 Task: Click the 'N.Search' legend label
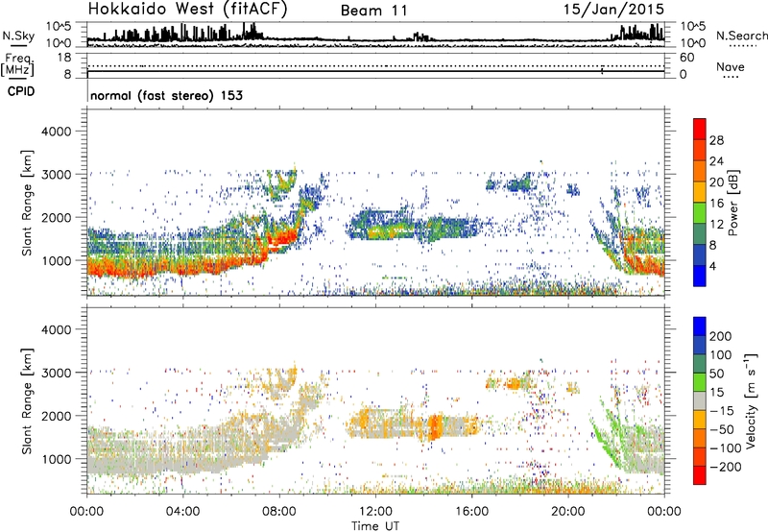tap(741, 36)
